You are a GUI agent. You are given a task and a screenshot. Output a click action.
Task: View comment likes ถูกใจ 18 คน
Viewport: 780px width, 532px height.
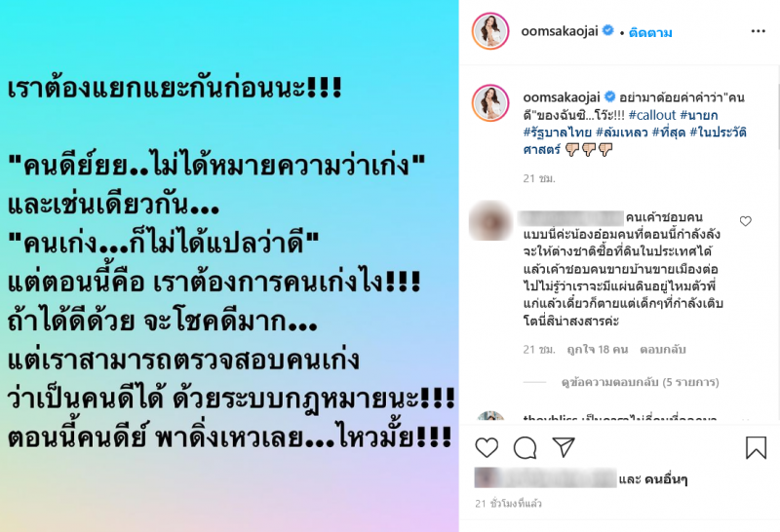(x=598, y=350)
